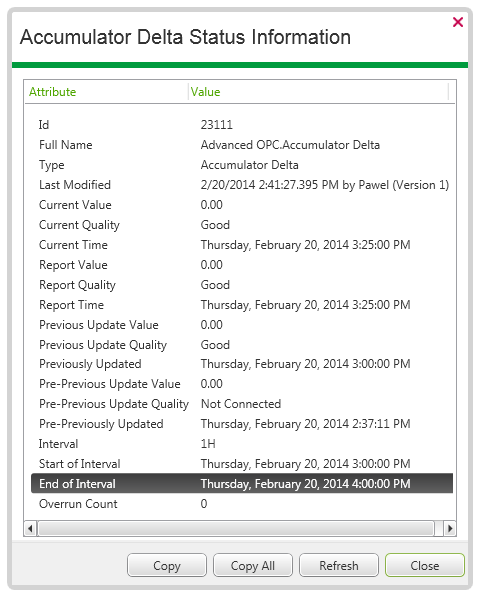Select the Current Quality row

242,225
